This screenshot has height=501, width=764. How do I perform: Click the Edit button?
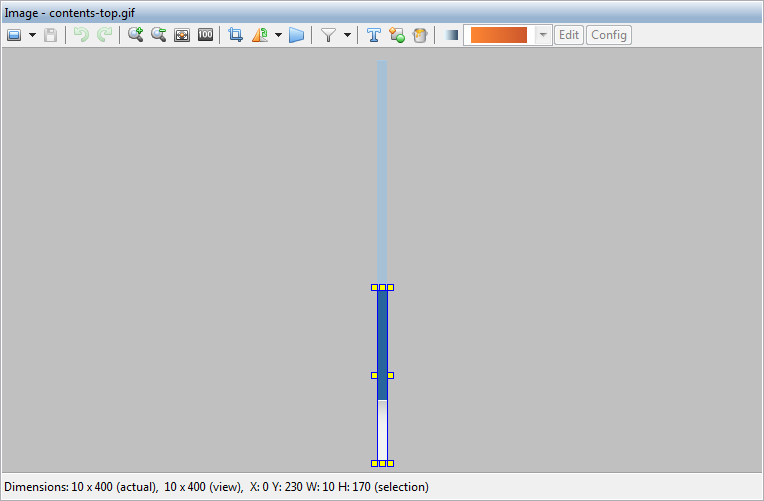[x=569, y=35]
